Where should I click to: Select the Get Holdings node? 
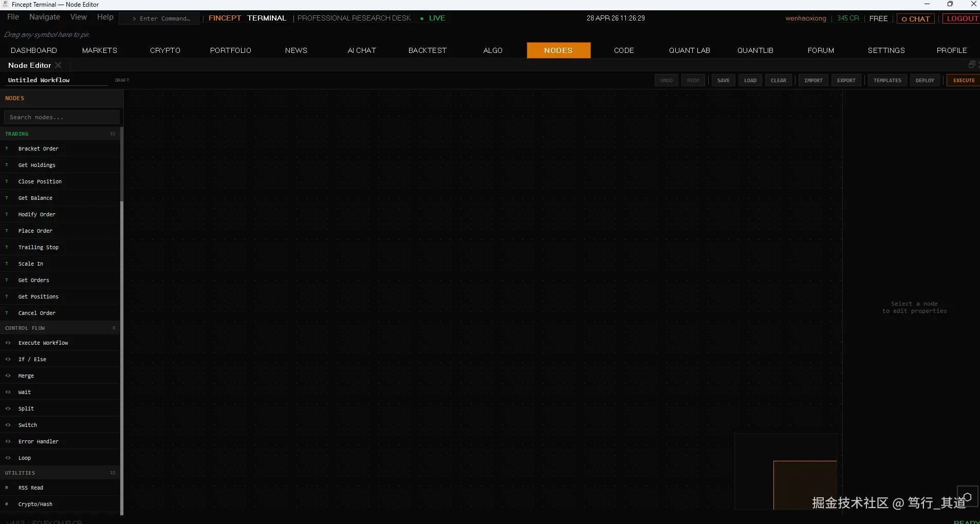click(x=60, y=165)
